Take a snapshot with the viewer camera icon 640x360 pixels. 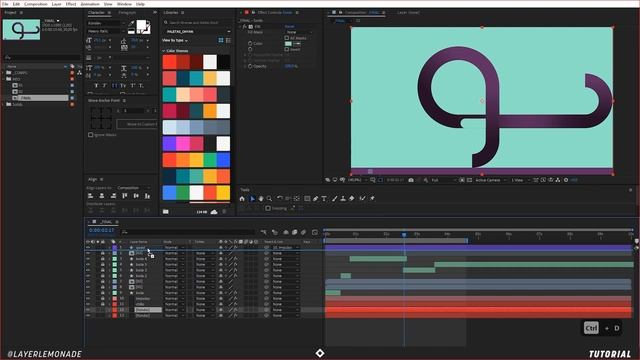pos(411,180)
